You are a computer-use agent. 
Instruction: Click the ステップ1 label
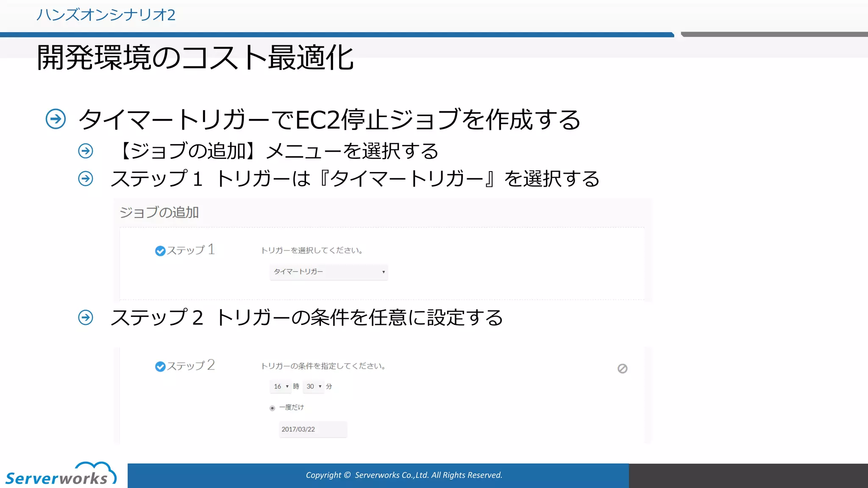[191, 250]
